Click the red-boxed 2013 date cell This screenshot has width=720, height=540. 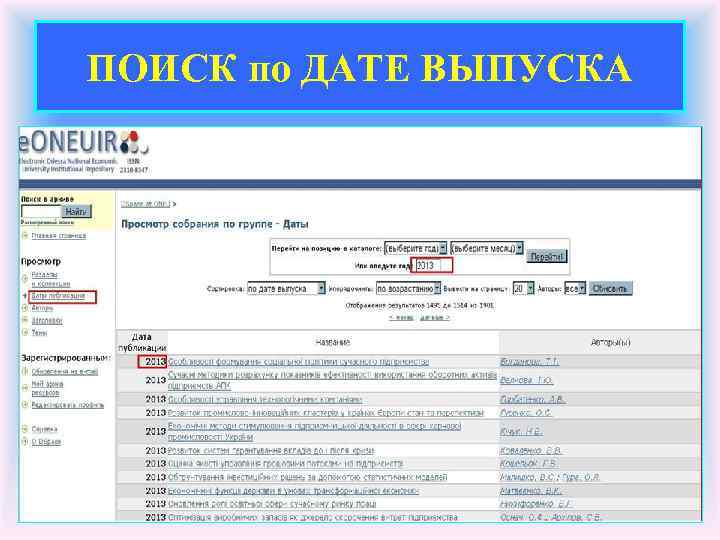tap(152, 362)
